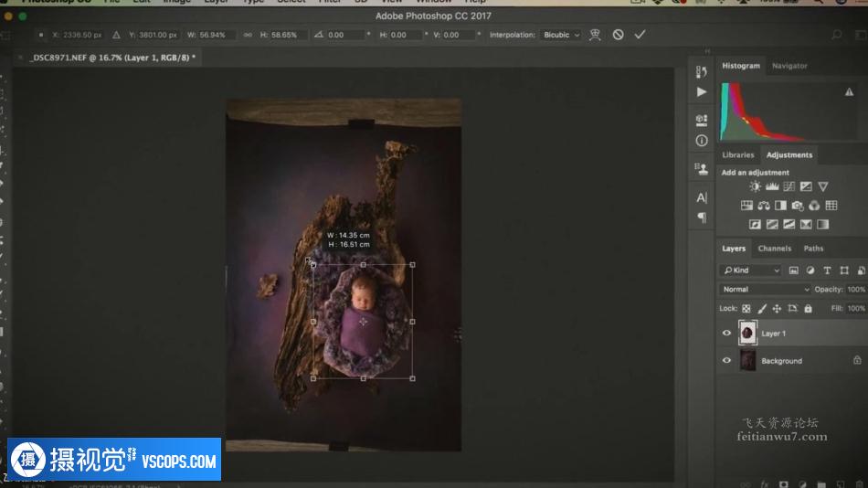Toggle filter for type layers

click(827, 271)
